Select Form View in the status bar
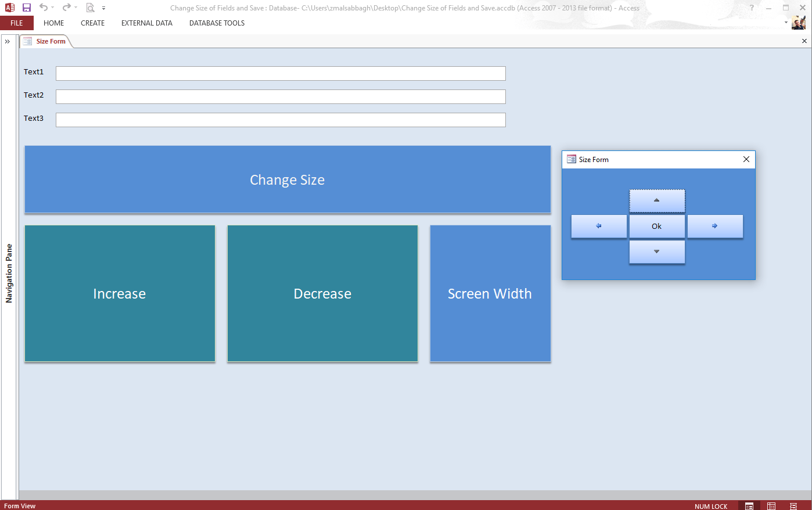The width and height of the screenshot is (812, 510). point(749,506)
